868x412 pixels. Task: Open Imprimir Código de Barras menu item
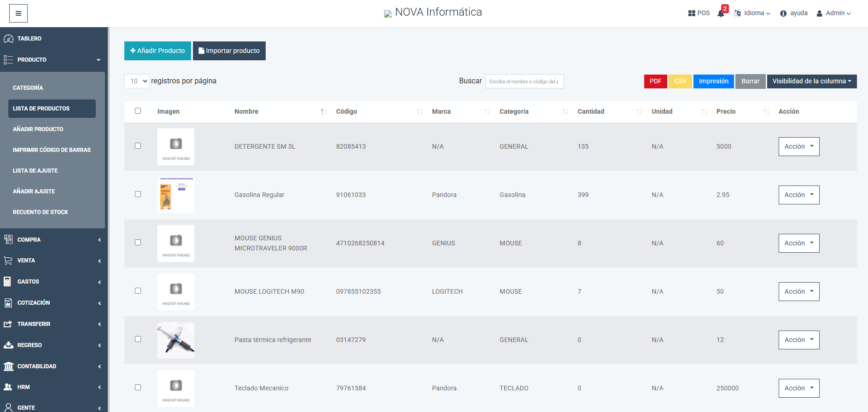[52, 150]
